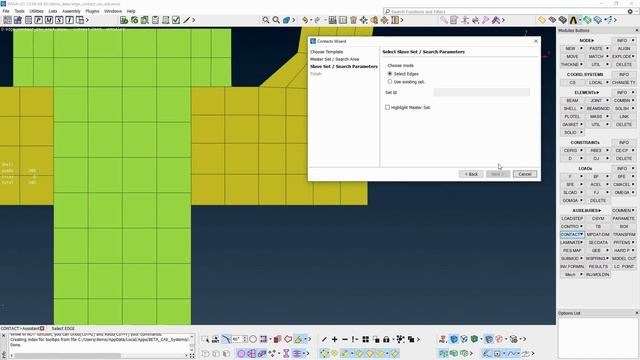The width and height of the screenshot is (640, 360).
Task: Click the RESULTS module button
Action: [x=598, y=266]
